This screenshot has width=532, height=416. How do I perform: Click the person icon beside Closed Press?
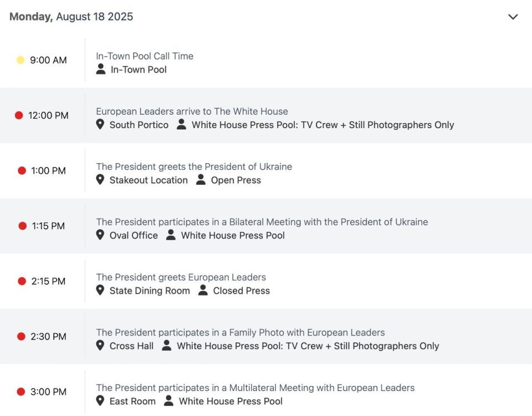pos(203,290)
